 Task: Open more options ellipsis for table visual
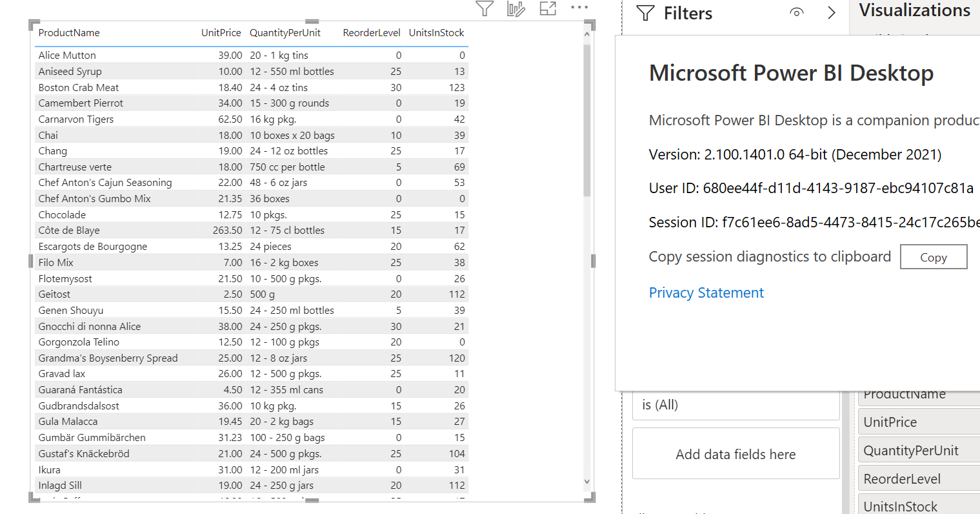click(x=579, y=8)
